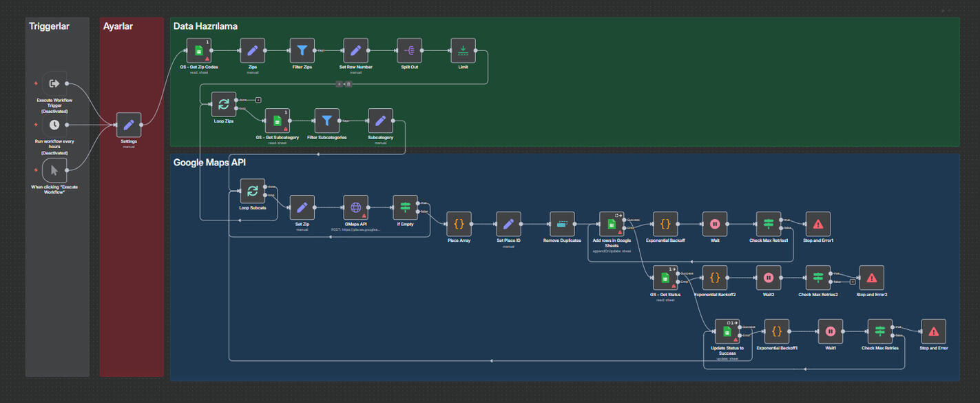Open the Exponential Backoff2 code node
This screenshot has width=980, height=403.
click(x=714, y=278)
